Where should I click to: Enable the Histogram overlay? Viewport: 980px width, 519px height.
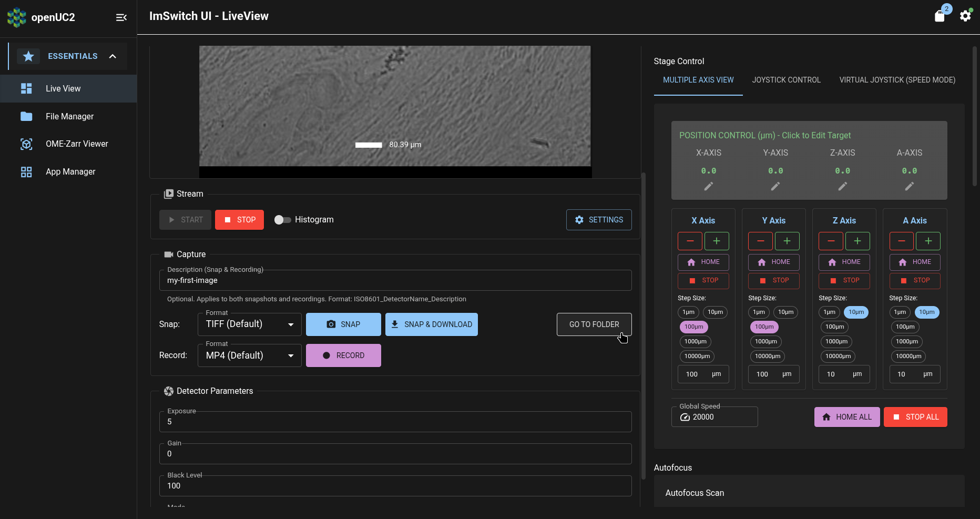point(283,220)
